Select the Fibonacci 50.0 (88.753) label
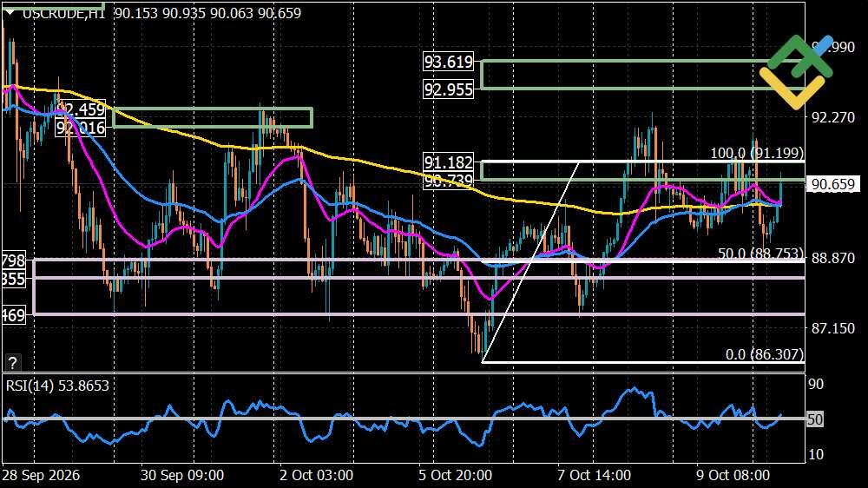 point(760,254)
